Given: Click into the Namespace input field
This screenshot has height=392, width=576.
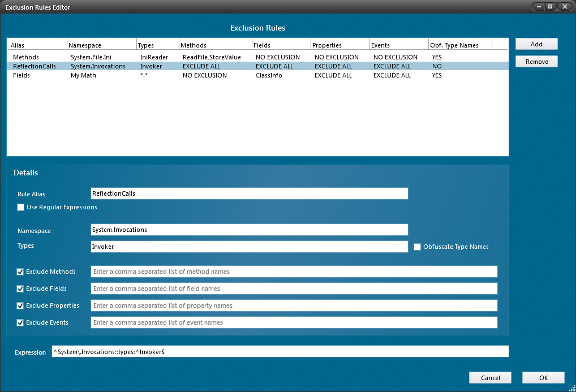Looking at the screenshot, I should (249, 230).
